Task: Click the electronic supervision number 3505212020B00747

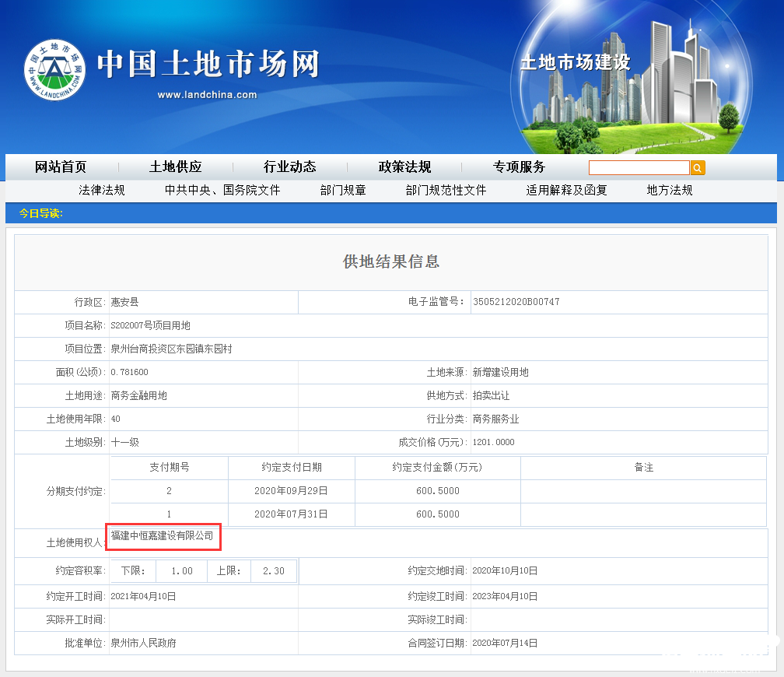Action: pos(516,302)
